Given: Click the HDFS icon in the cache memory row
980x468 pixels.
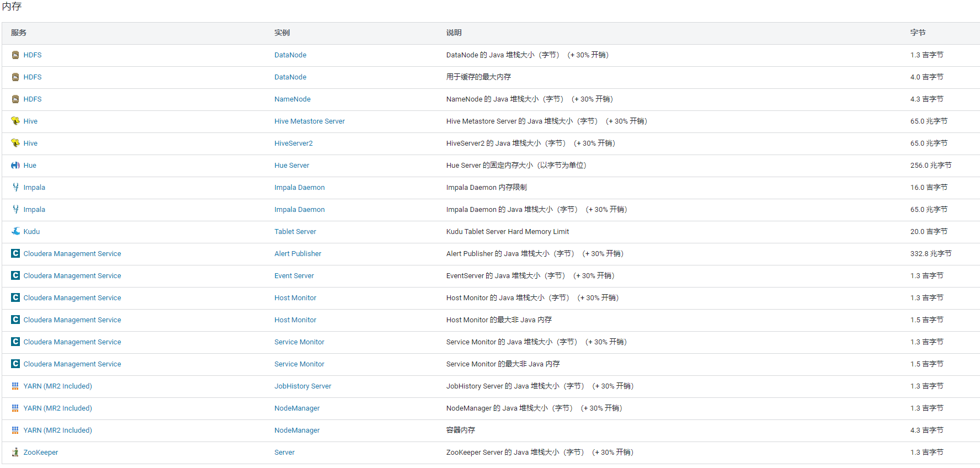Looking at the screenshot, I should (x=15, y=77).
